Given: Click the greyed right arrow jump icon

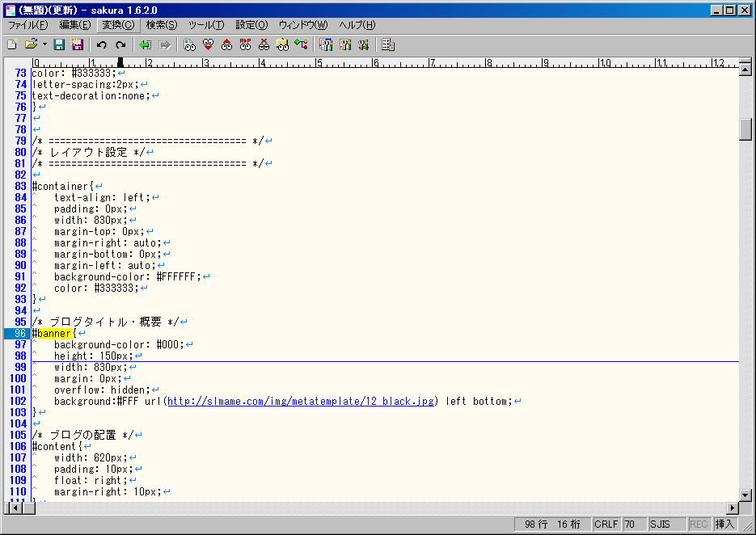Looking at the screenshot, I should click(164, 44).
